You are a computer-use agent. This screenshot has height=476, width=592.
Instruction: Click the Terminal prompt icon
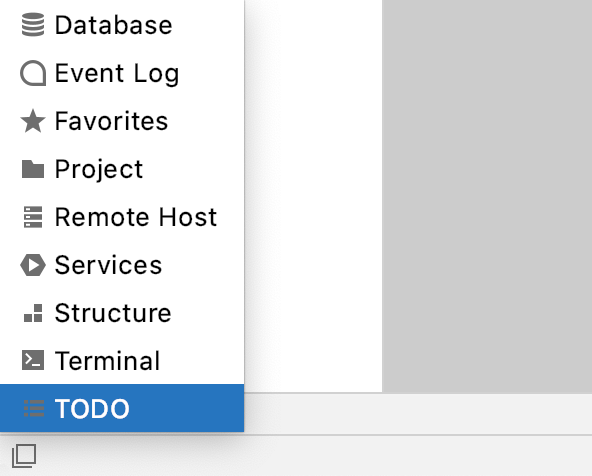pos(33,360)
